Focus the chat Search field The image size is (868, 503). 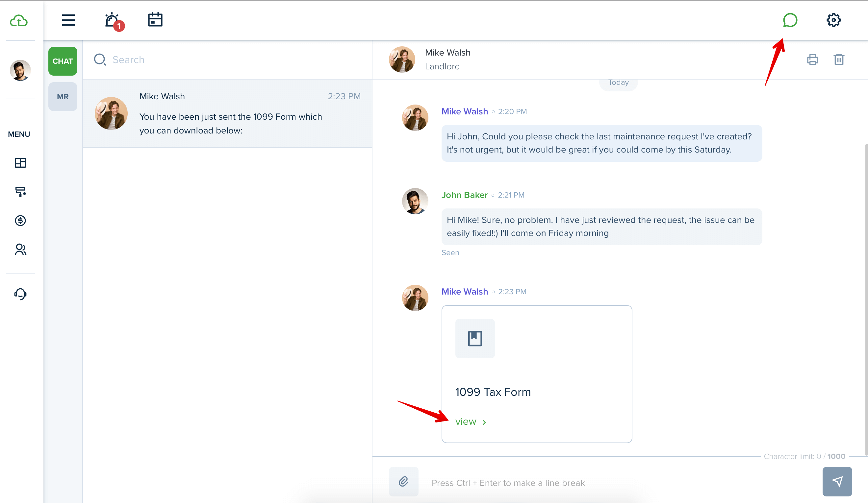pos(227,60)
